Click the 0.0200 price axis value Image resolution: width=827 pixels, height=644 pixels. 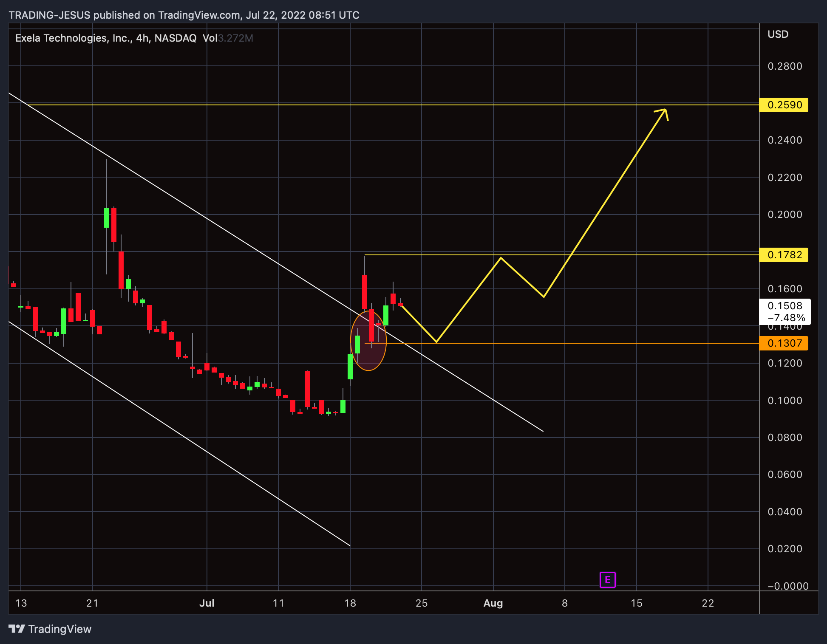click(x=785, y=549)
